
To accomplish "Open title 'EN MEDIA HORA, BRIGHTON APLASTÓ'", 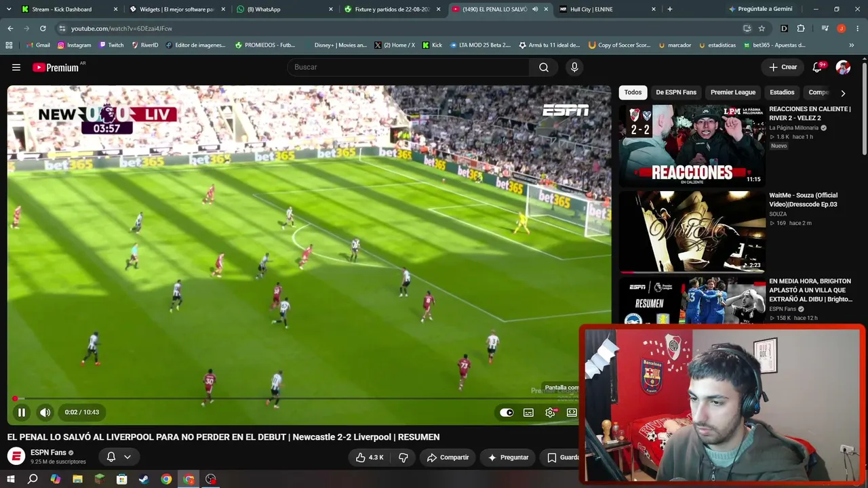I will click(x=810, y=290).
